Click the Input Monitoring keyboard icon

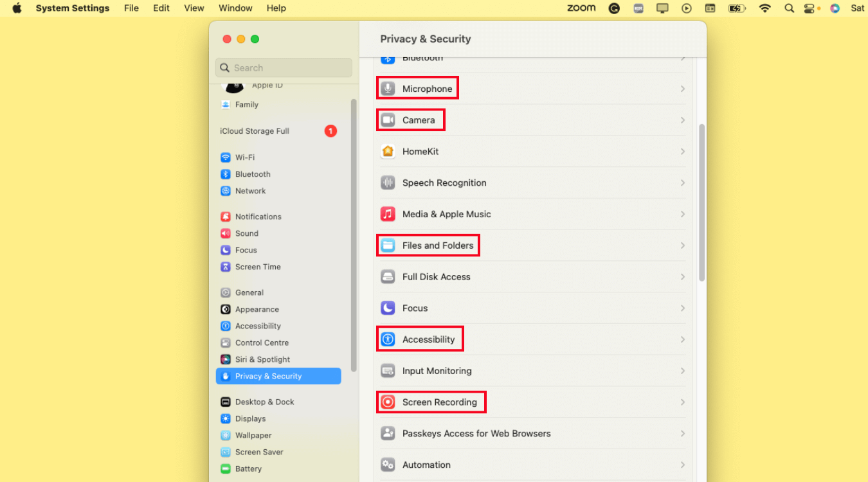(388, 371)
